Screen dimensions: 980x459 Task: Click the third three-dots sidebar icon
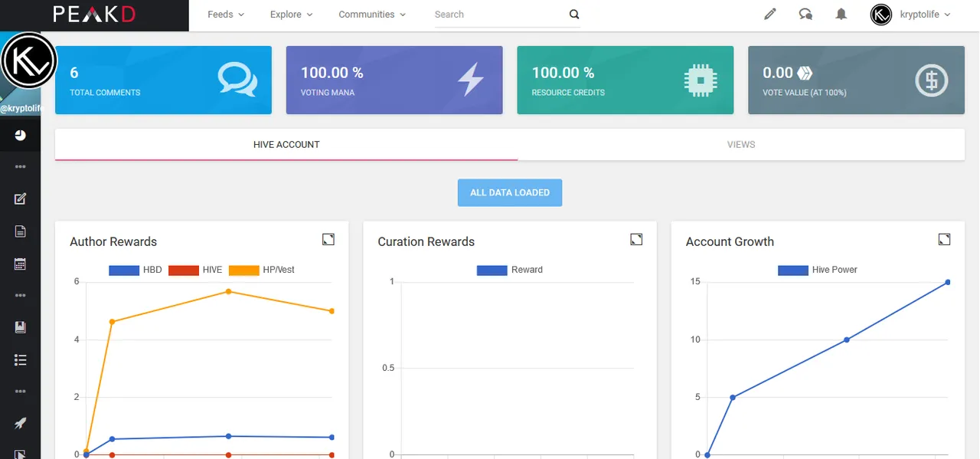pyautogui.click(x=20, y=392)
